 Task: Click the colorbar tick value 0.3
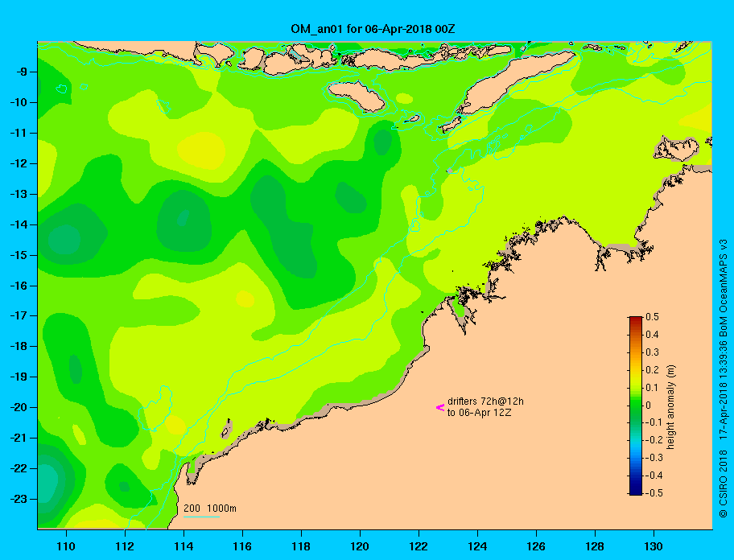point(652,352)
